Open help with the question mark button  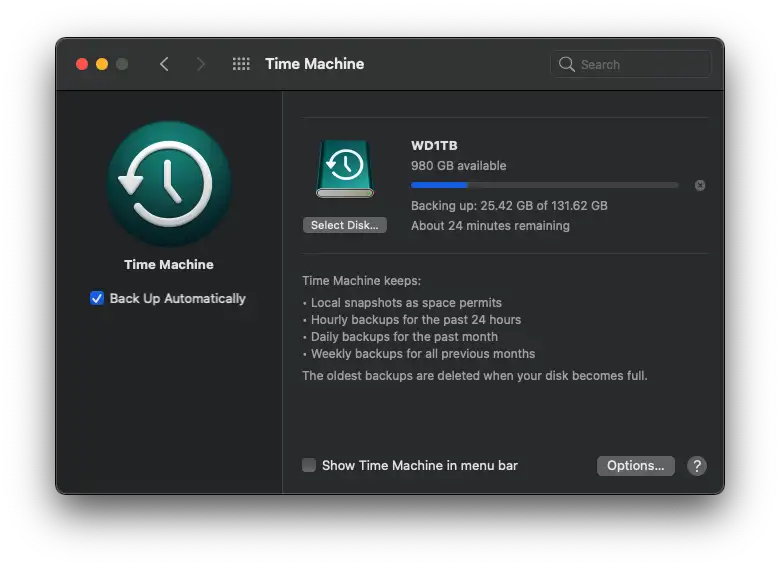coord(697,466)
